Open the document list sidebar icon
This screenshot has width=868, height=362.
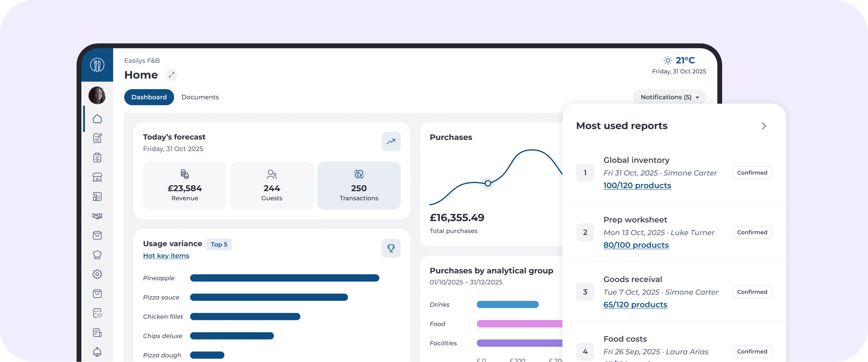coord(97,333)
